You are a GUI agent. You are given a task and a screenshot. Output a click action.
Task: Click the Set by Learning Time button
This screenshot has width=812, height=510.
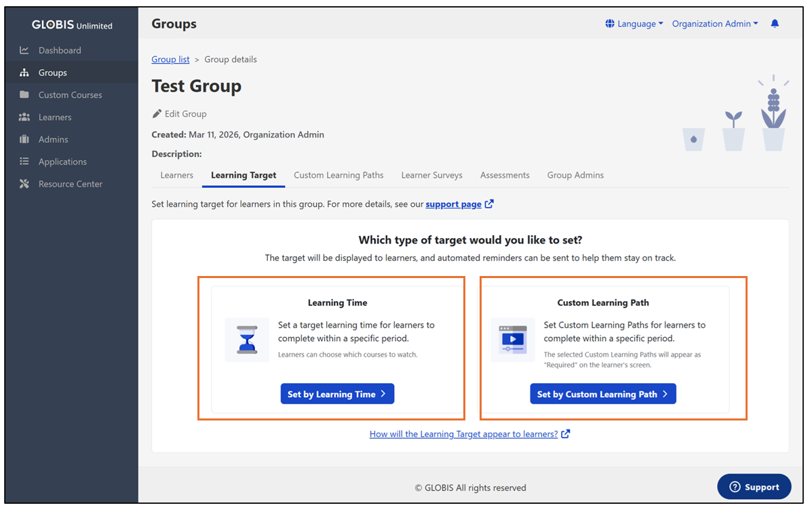point(337,394)
